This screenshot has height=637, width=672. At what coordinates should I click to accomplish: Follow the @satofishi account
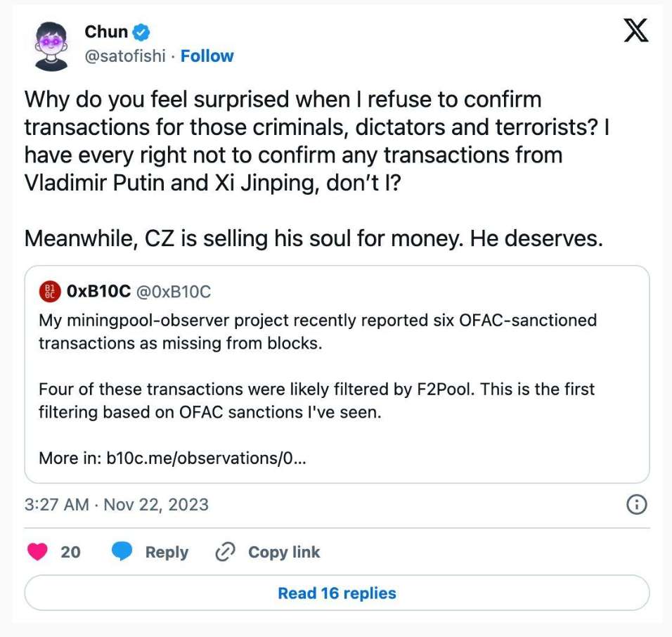[207, 56]
